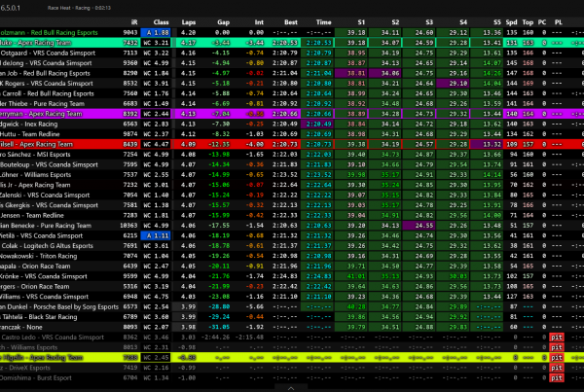Image resolution: width=584 pixels, height=392 pixels.
Task: Select 'Ostgaard - VRS Coanda Simsport' driver row
Action: [292, 53]
